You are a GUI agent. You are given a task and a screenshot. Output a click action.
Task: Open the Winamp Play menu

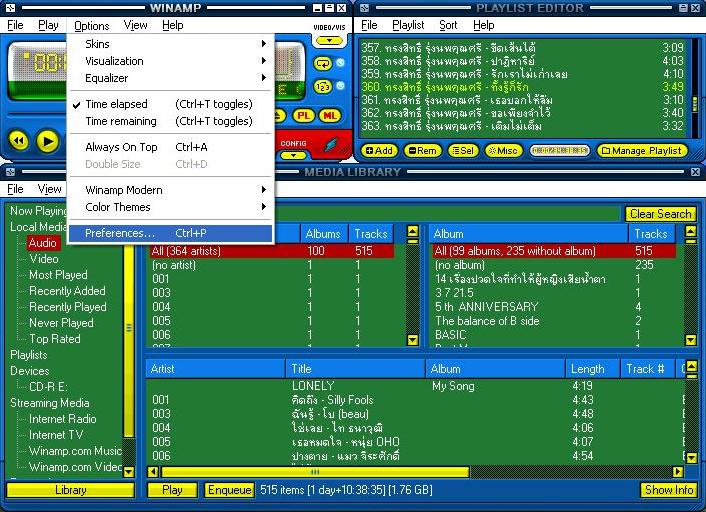tap(48, 25)
